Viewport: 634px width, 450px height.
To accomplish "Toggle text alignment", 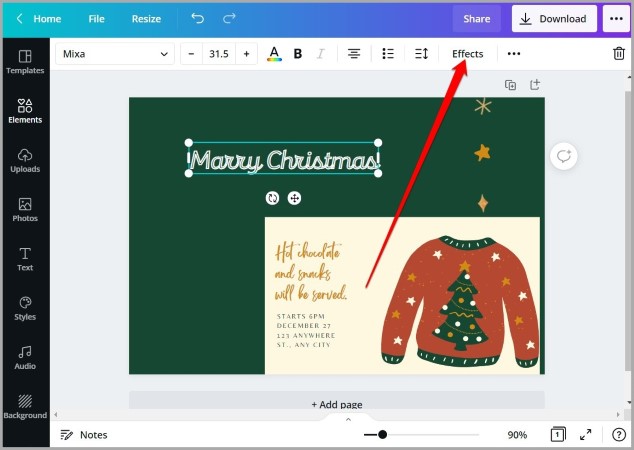I will coord(354,53).
